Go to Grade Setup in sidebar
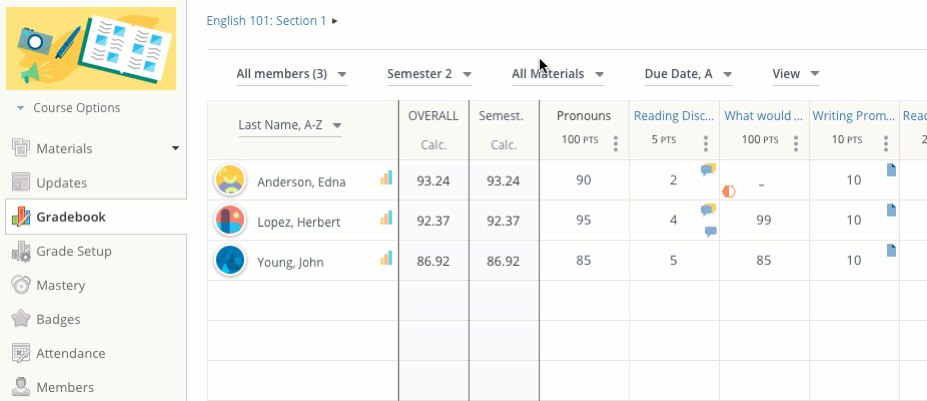The image size is (927, 401). point(73,251)
